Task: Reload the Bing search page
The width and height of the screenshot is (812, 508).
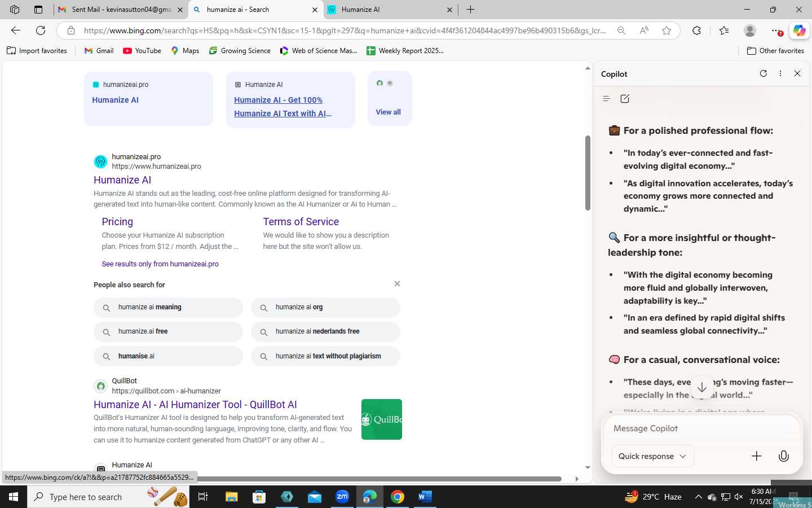Action: click(41, 30)
